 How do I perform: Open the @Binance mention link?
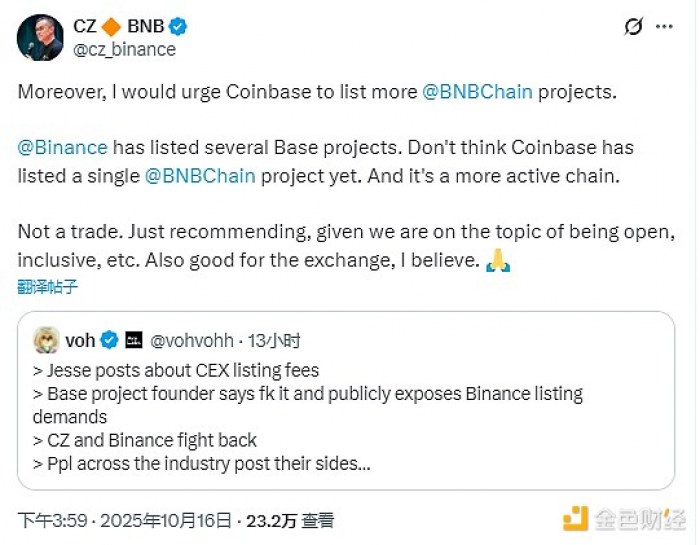(62, 147)
